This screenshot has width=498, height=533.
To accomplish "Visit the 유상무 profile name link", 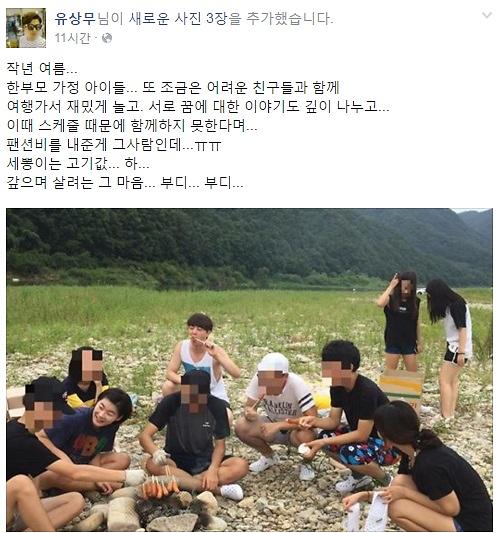I will (75, 18).
